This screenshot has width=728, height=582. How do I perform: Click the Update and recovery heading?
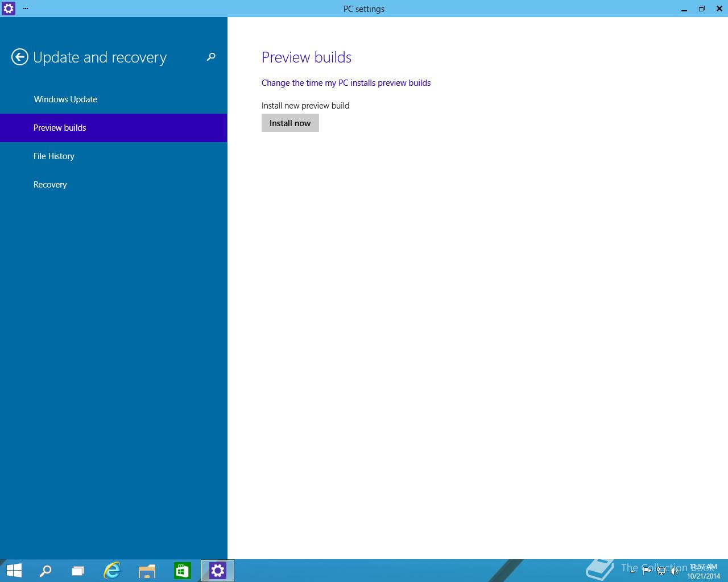[x=100, y=57]
